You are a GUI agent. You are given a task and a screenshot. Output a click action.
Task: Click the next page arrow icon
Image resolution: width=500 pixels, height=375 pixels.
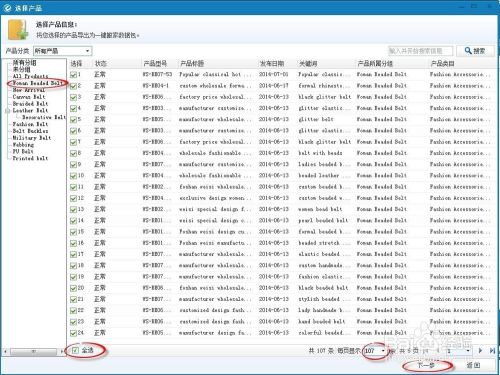480,350
